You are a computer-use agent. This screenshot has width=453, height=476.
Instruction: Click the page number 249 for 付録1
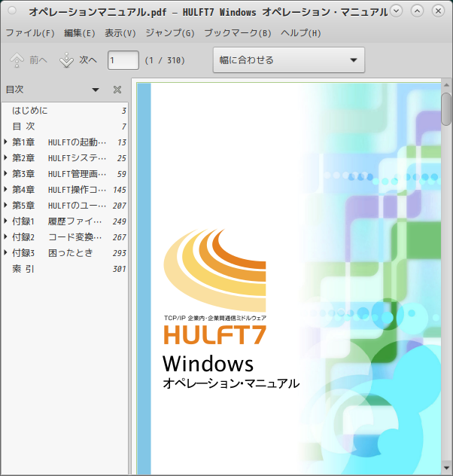(120, 221)
